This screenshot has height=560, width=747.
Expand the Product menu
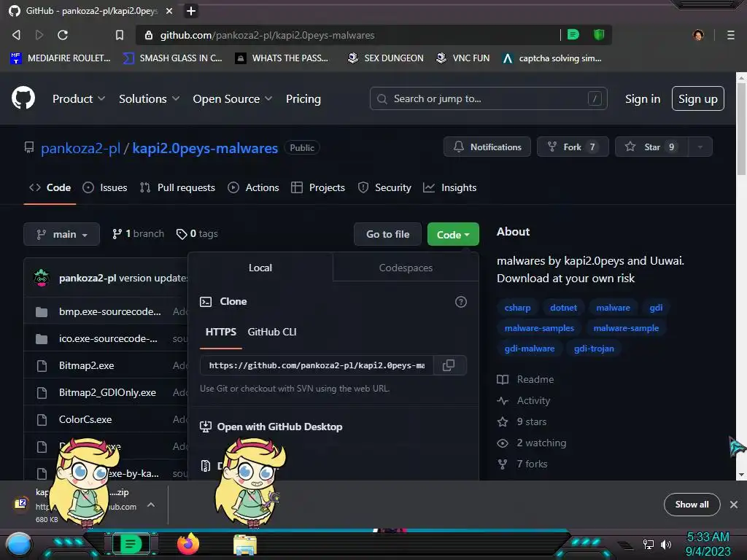click(79, 98)
